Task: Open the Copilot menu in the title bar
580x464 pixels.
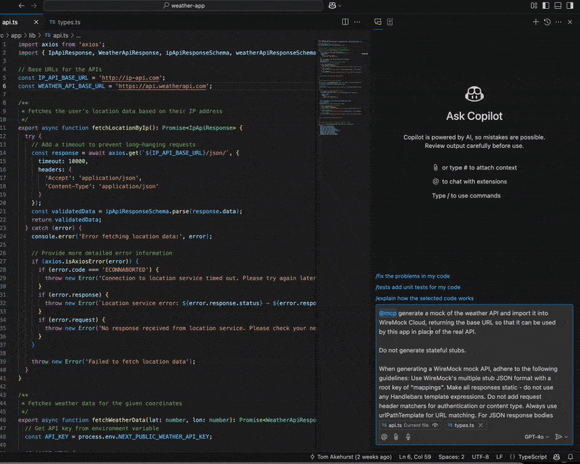Action: (334, 6)
